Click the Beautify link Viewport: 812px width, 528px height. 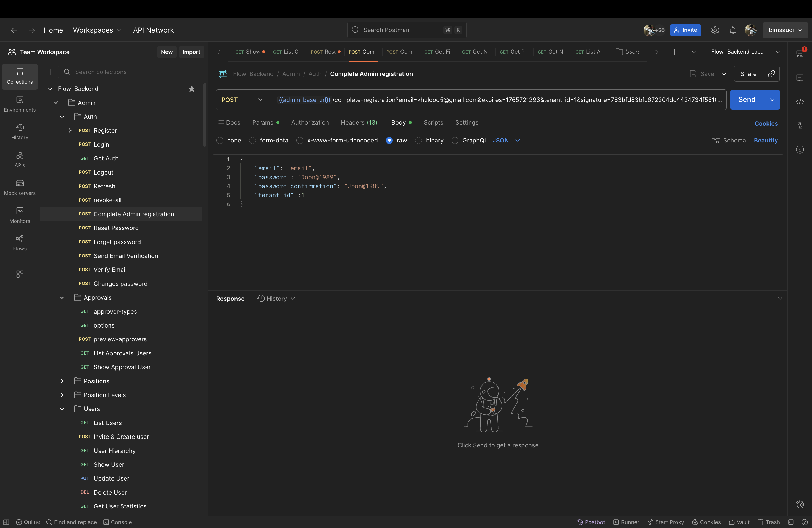tap(766, 141)
